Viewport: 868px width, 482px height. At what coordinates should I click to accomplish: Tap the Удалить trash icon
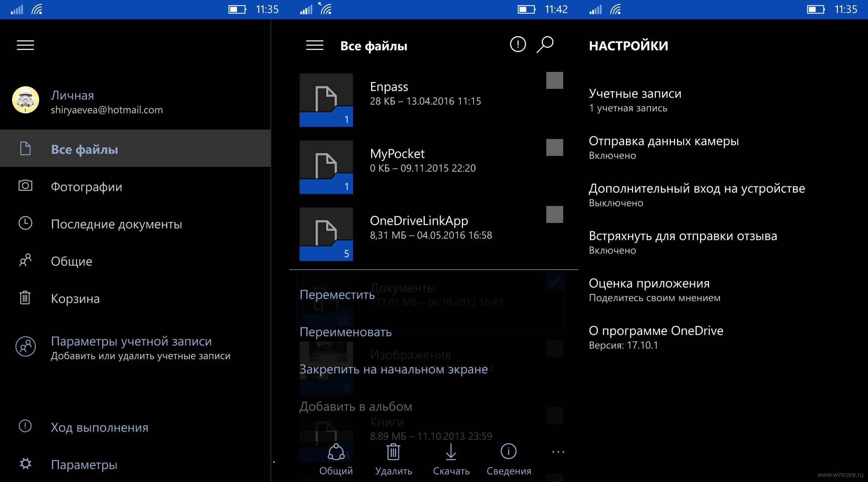point(393,451)
